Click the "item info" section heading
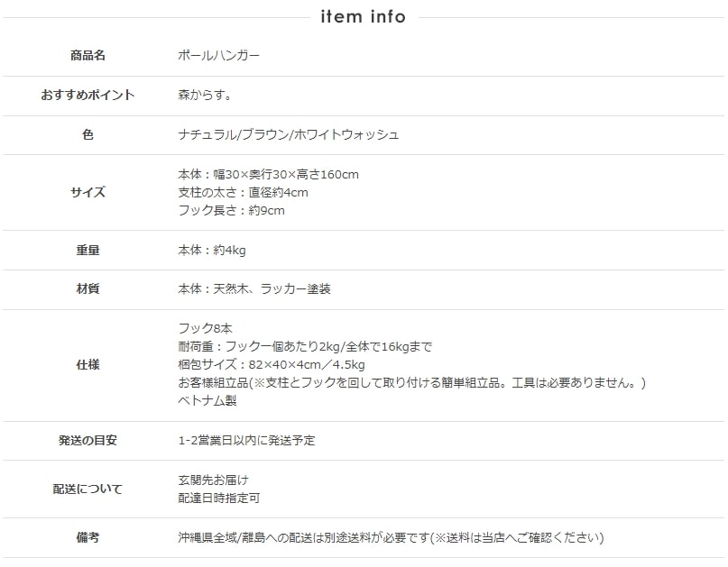 pyautogui.click(x=364, y=16)
